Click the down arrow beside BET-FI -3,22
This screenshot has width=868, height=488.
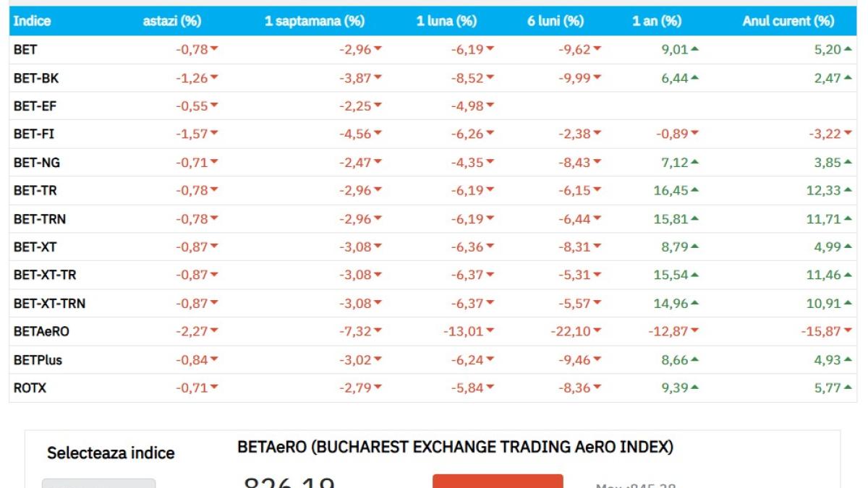[847, 134]
